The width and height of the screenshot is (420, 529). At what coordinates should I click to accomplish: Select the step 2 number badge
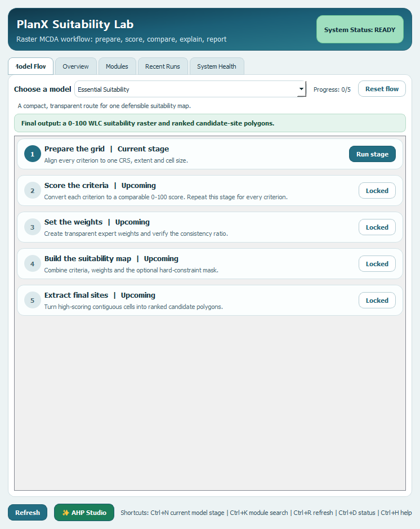point(33,191)
